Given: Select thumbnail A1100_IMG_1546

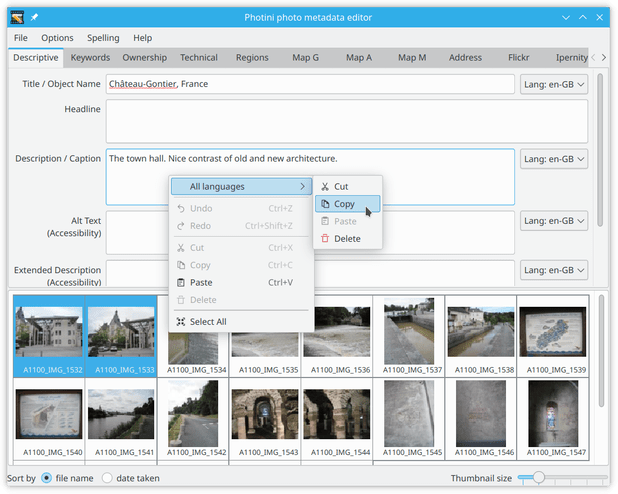Looking at the screenshot, I should 481,419.
